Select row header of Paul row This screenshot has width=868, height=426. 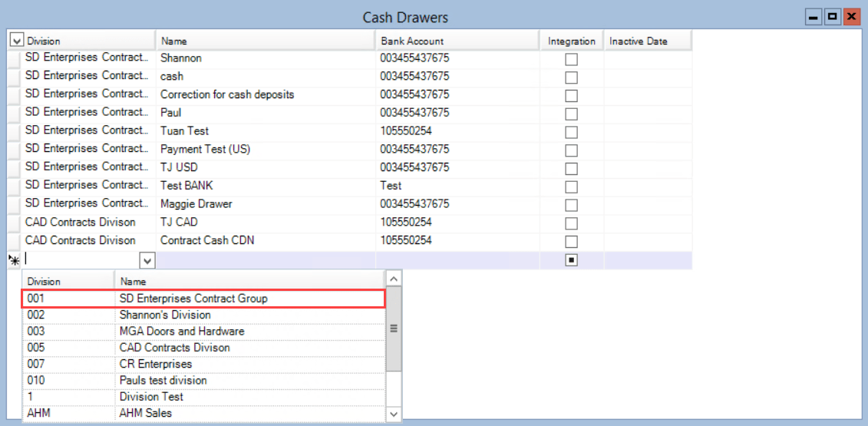[14, 114]
